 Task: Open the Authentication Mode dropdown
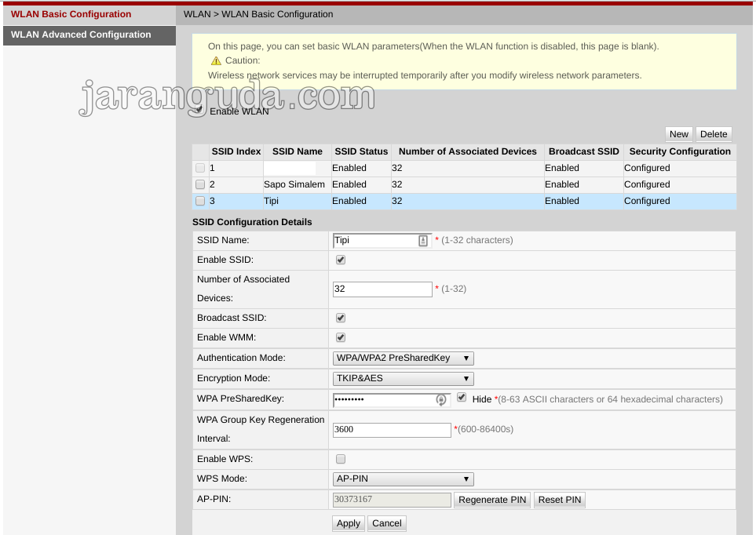click(x=403, y=358)
